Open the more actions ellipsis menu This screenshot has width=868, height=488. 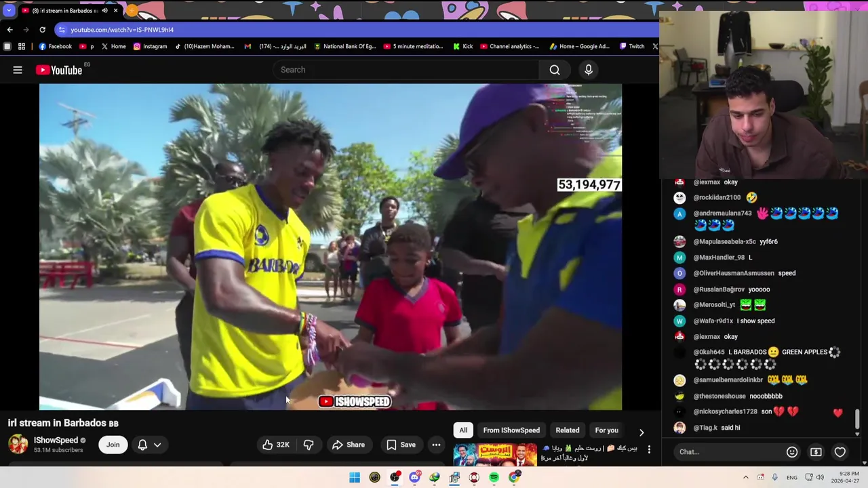pyautogui.click(x=436, y=445)
